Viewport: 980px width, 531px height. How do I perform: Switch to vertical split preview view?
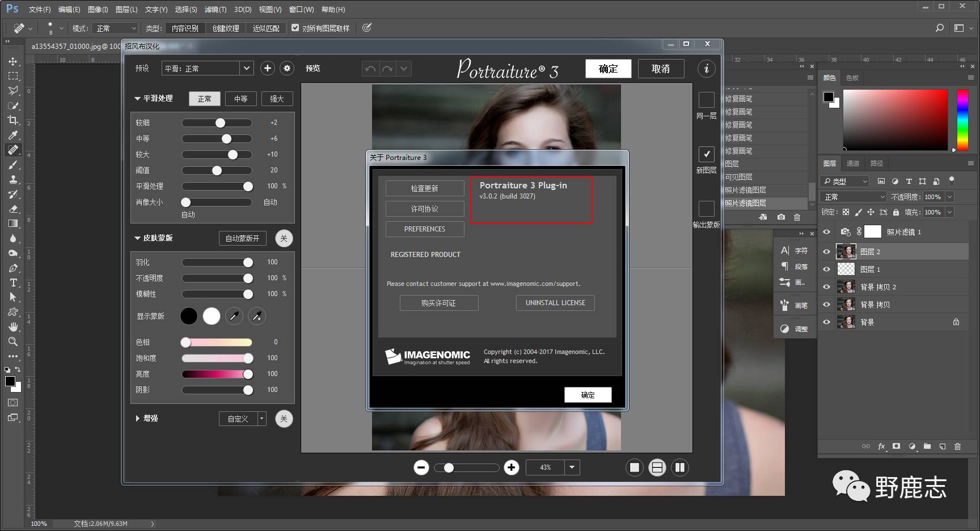tap(679, 467)
